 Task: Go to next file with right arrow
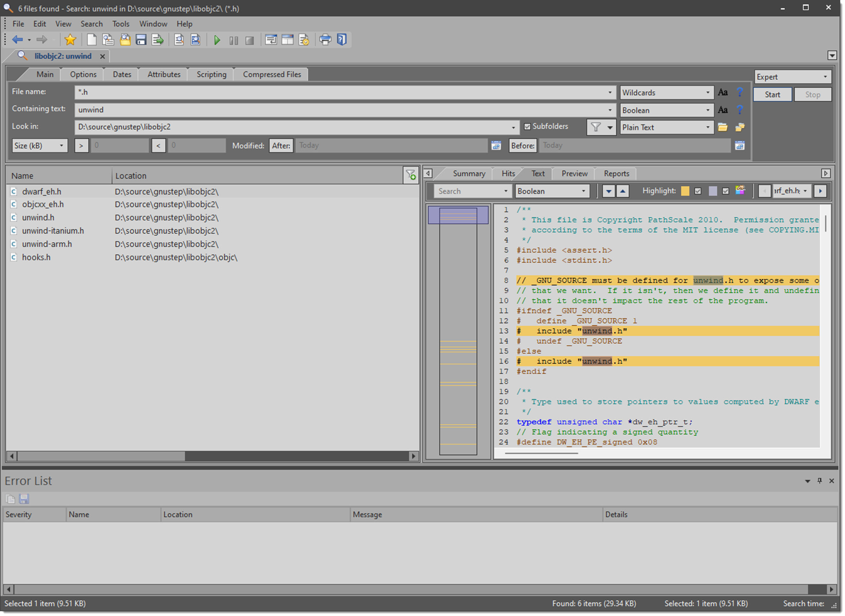[x=820, y=191]
